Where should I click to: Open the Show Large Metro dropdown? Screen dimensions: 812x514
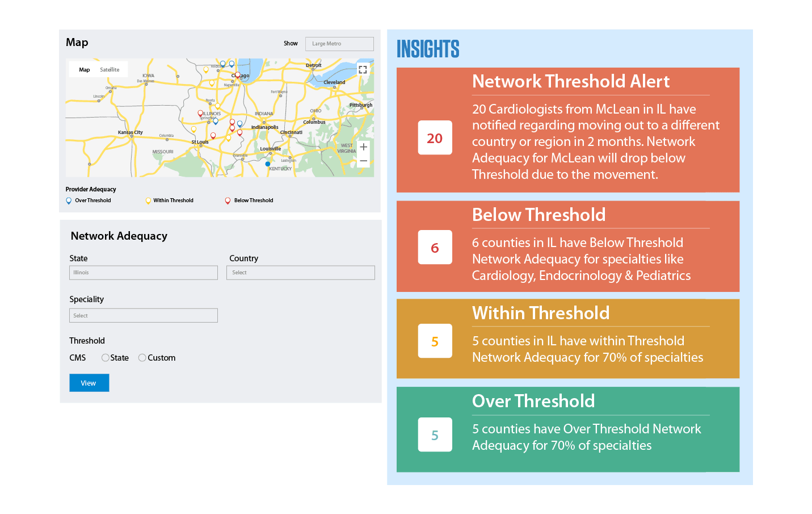pyautogui.click(x=339, y=44)
